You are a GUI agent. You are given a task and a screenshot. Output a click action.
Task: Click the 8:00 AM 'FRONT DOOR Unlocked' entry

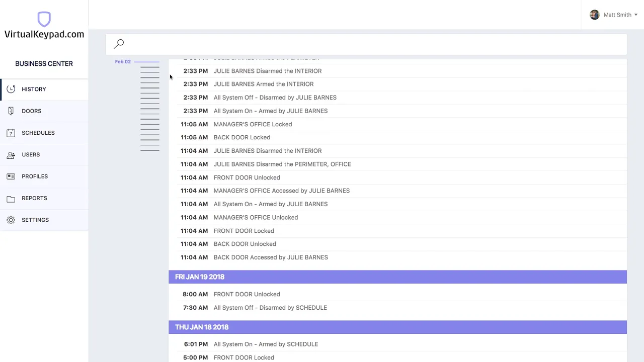[x=247, y=294]
